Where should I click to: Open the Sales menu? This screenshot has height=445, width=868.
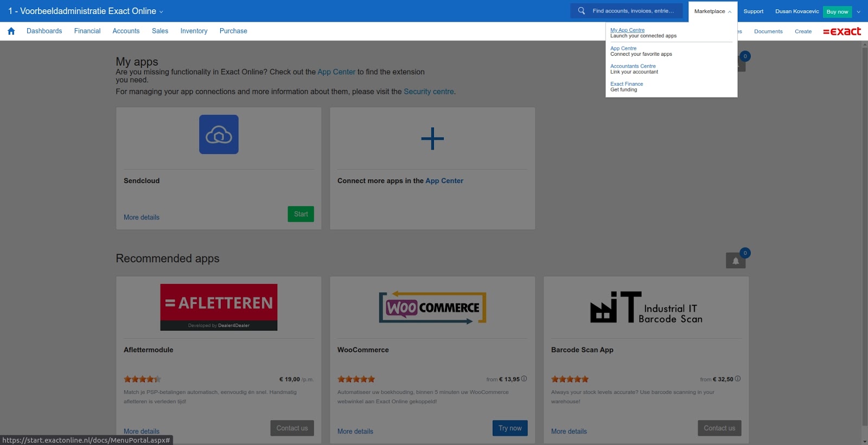point(160,31)
